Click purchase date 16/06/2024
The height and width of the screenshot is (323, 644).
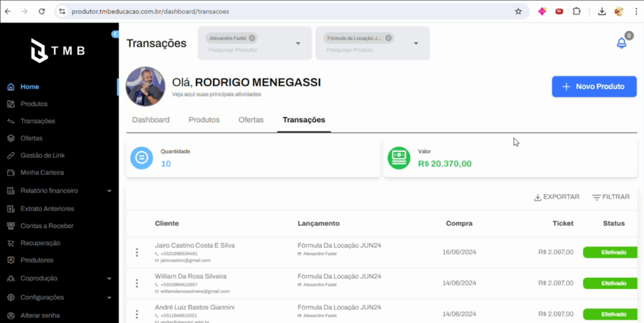[459, 252]
